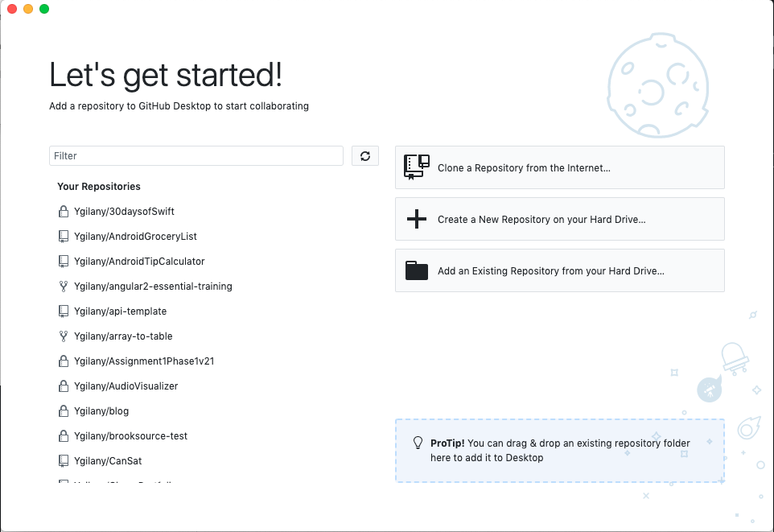Click the repo icon beside Ygilany/AndroidGroceryList
The height and width of the screenshot is (532, 774).
(64, 237)
